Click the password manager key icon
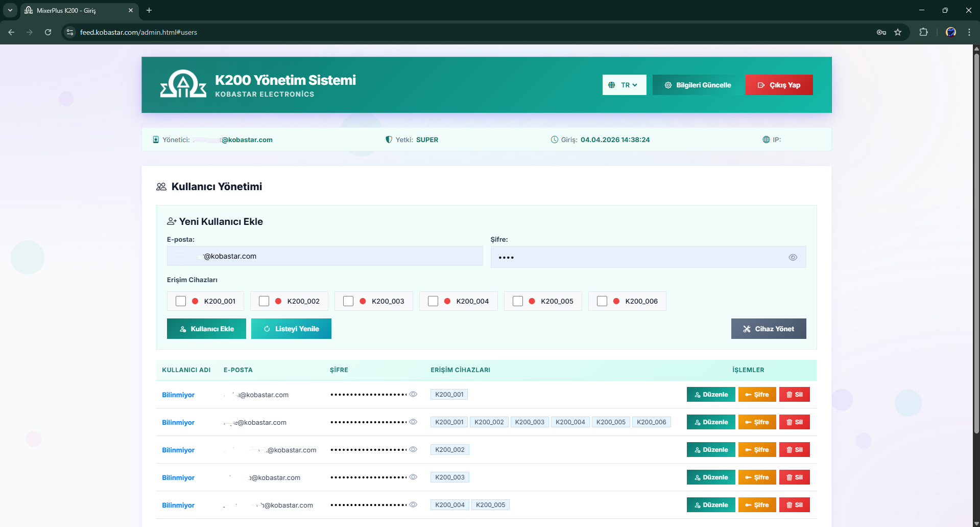 [881, 32]
